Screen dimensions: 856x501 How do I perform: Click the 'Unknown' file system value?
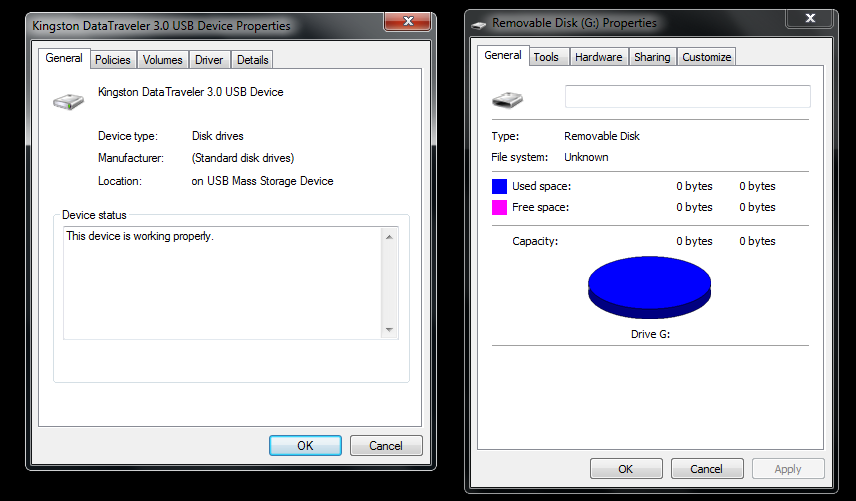[586, 157]
